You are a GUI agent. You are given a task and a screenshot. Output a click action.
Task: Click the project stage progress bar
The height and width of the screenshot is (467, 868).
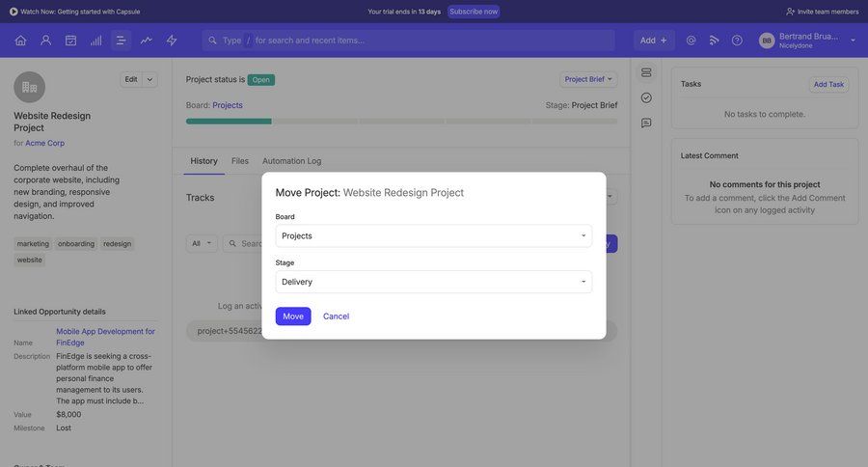point(401,122)
